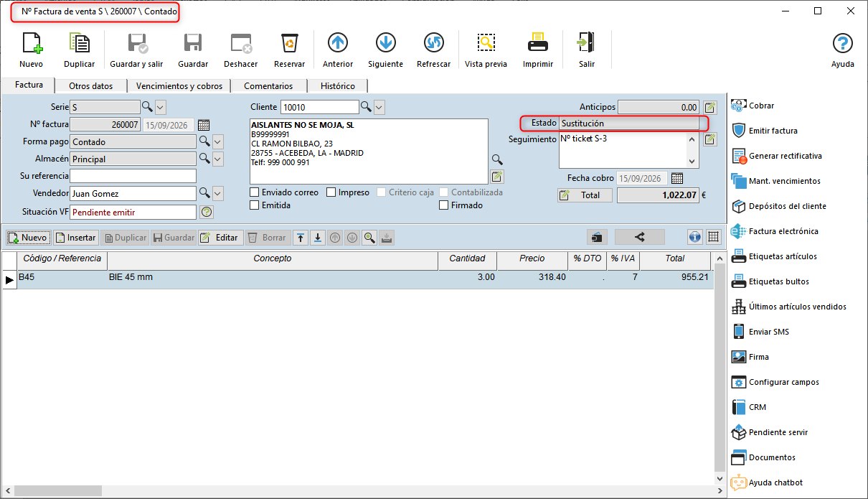The height and width of the screenshot is (499, 868).
Task: Duplicate the invoice with the top Duplicar icon
Action: [x=79, y=44]
